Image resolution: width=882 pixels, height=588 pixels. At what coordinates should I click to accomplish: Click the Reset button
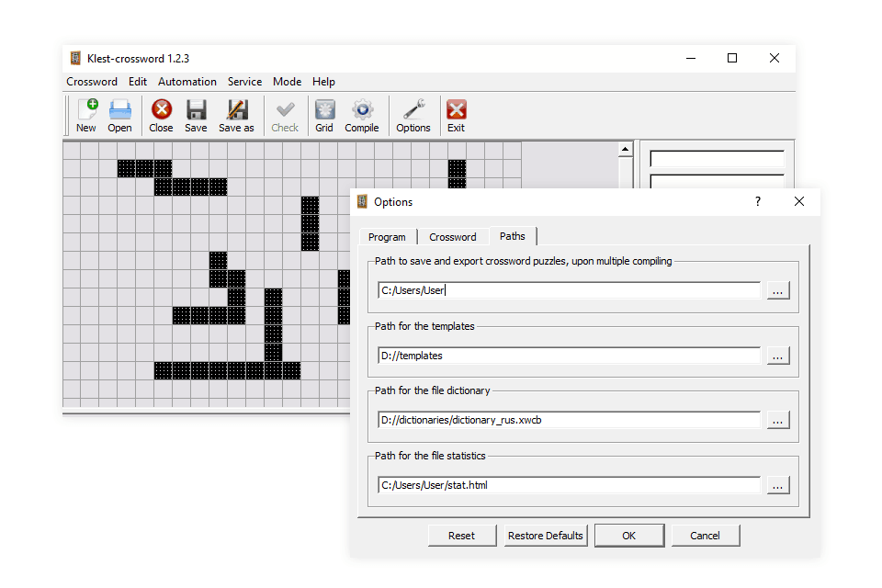pyautogui.click(x=461, y=536)
